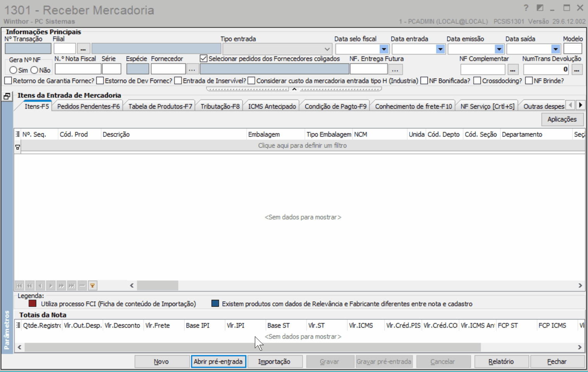The image size is (588, 372).
Task: Open the Filial lookup ellipsis button
Action: 83,49
